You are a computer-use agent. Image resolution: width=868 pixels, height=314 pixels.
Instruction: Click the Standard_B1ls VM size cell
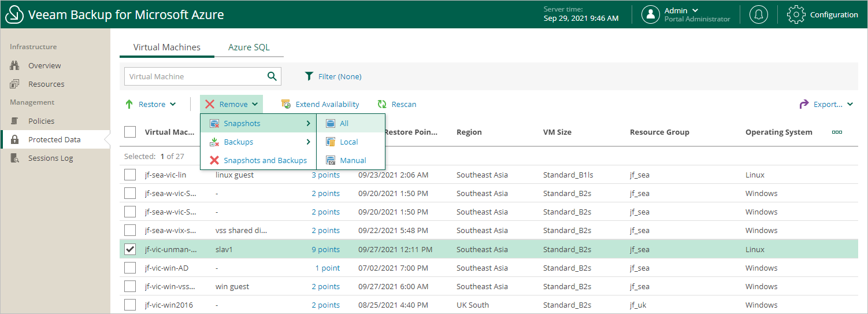coord(567,175)
